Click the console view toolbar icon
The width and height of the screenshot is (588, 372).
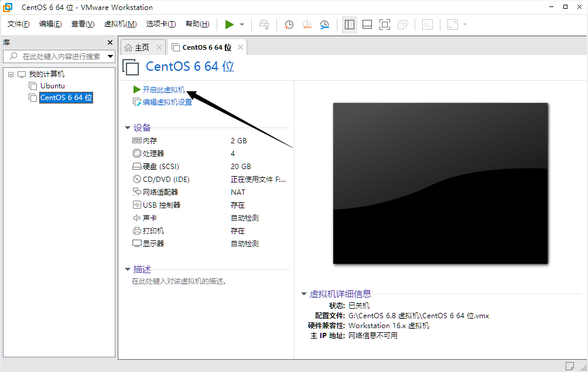point(428,25)
